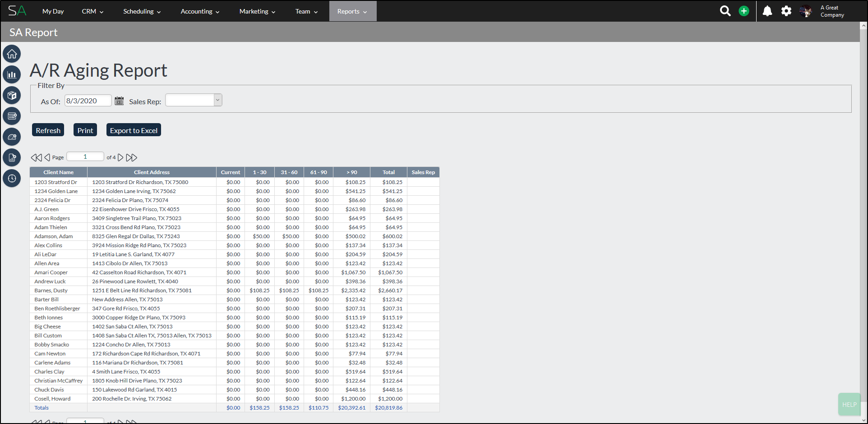Go to the next report page arrow

point(120,157)
